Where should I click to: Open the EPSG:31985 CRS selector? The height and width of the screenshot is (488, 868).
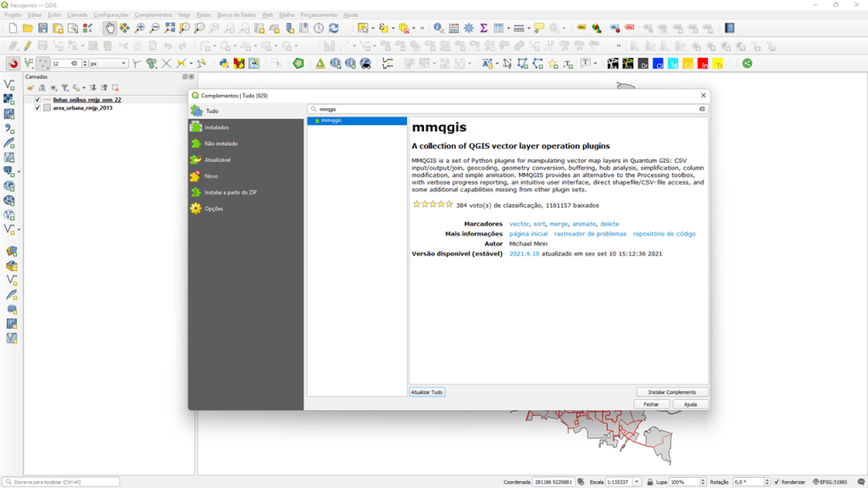coord(832,482)
